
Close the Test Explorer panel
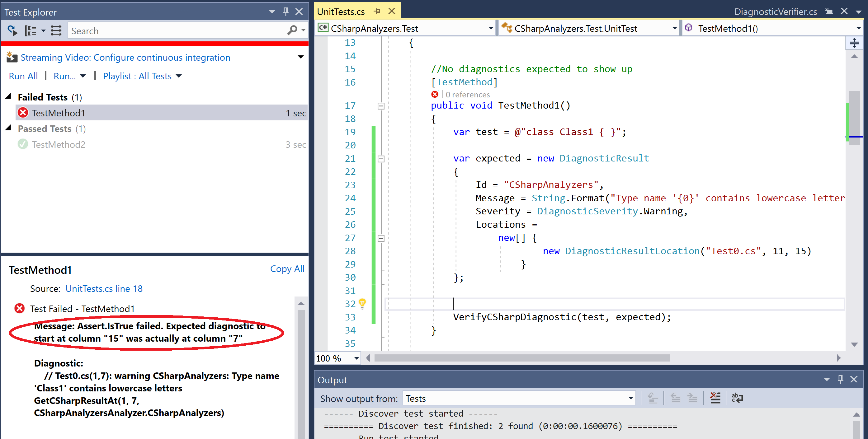click(299, 12)
